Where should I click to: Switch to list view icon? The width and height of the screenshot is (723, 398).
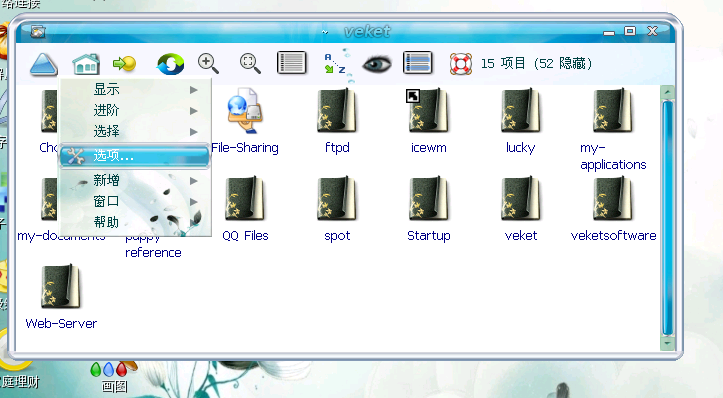(x=291, y=63)
